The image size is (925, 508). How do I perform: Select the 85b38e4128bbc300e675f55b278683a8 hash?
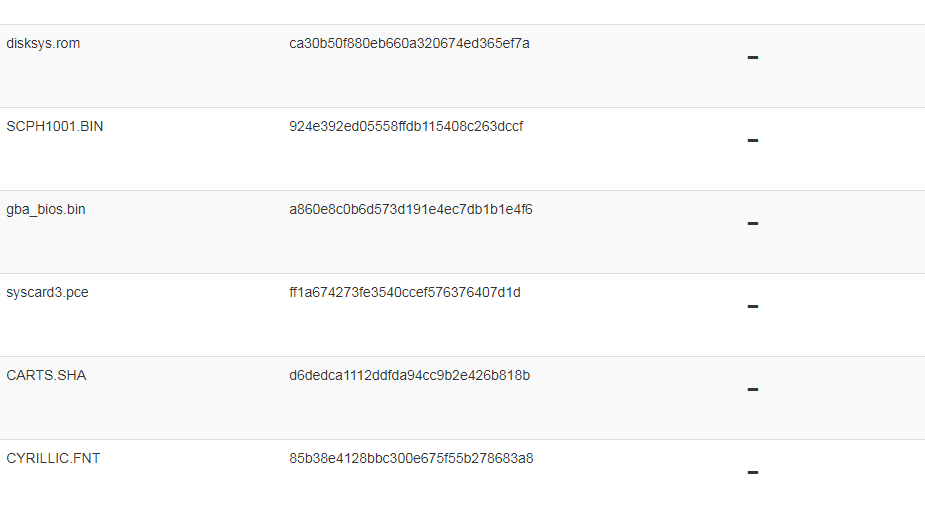tap(411, 458)
